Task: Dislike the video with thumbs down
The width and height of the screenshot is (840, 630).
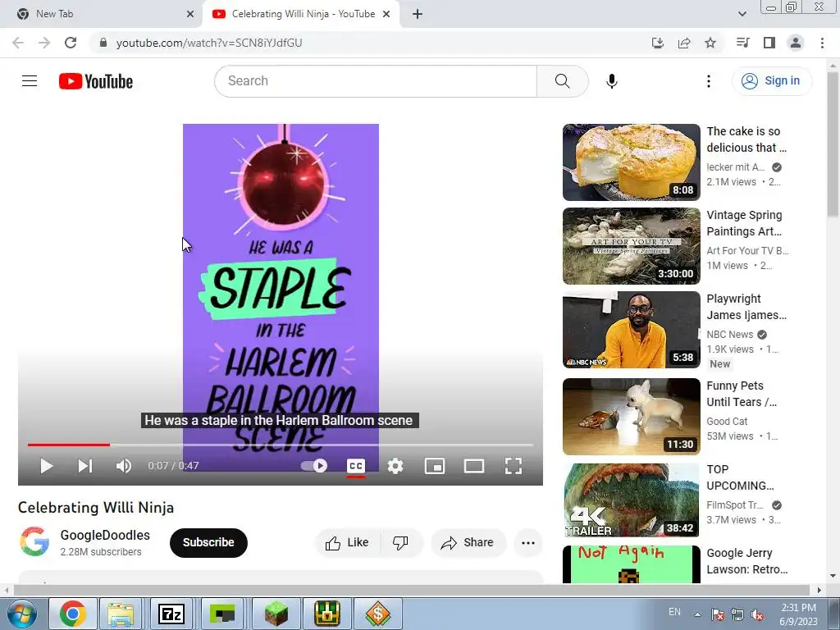Action: click(x=400, y=543)
